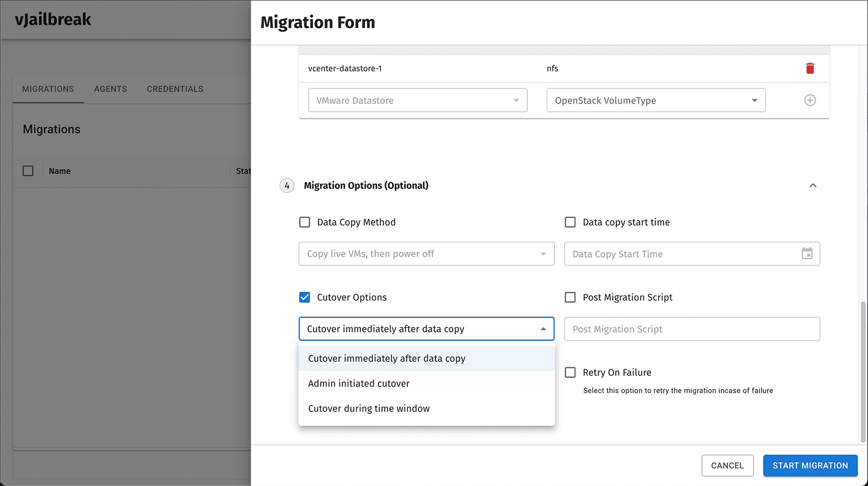Click the START MIGRATION button

coord(810,465)
